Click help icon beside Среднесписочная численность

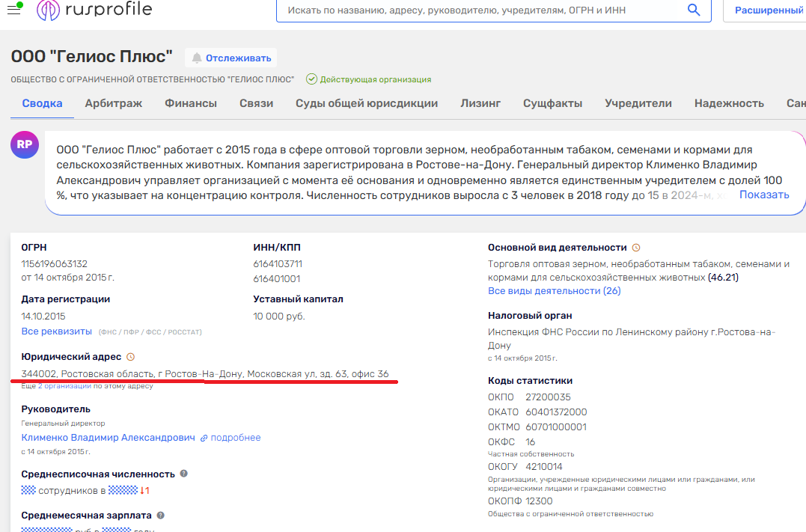click(x=183, y=474)
